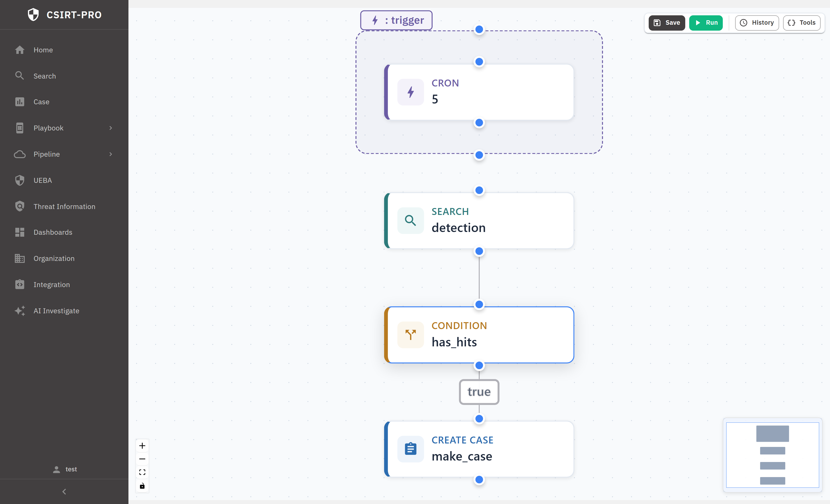The width and height of the screenshot is (830, 504).
Task: Click the Integration icon
Action: click(x=20, y=285)
